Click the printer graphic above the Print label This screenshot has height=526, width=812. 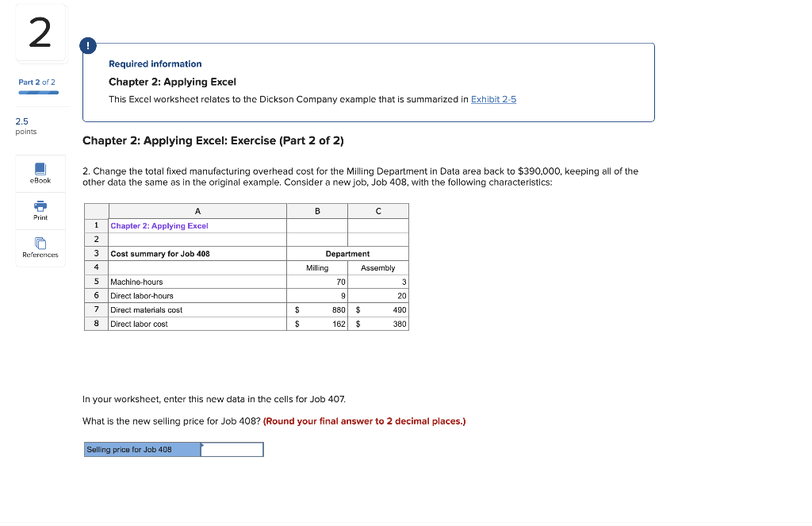pyautogui.click(x=40, y=205)
